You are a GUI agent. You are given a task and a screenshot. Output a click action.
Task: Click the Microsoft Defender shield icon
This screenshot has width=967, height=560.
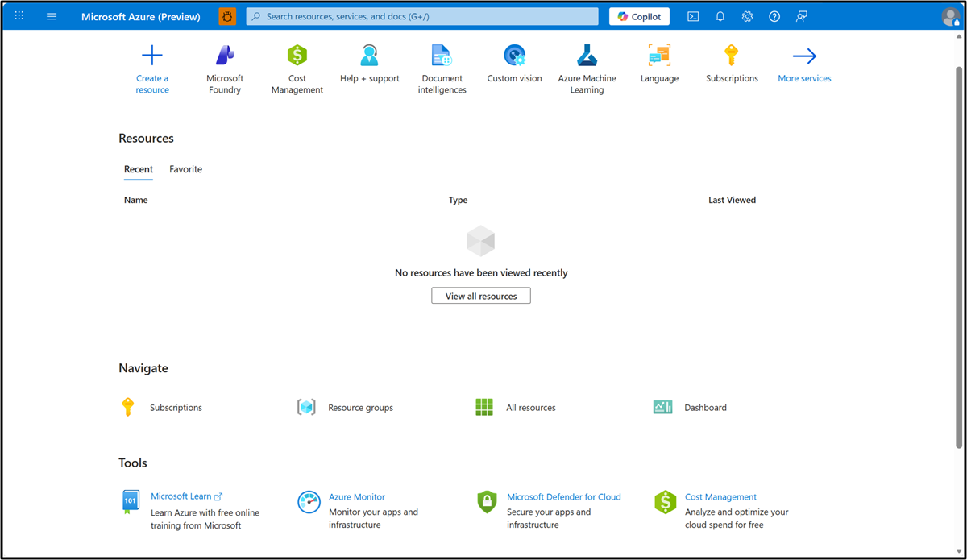tap(487, 501)
